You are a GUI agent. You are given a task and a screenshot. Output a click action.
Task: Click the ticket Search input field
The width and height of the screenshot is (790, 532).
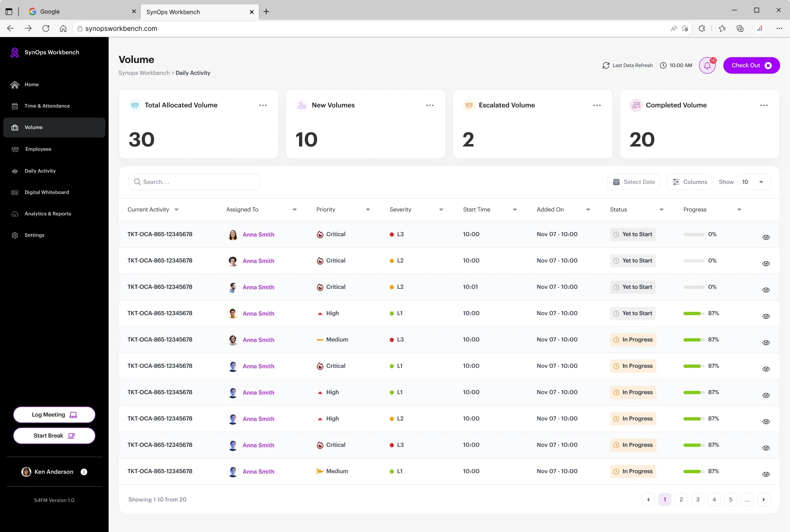pyautogui.click(x=194, y=182)
